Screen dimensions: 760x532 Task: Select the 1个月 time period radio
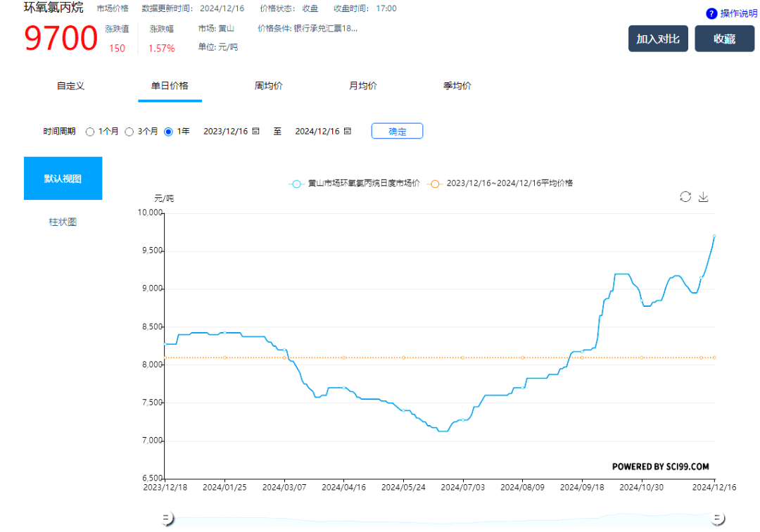click(x=89, y=132)
